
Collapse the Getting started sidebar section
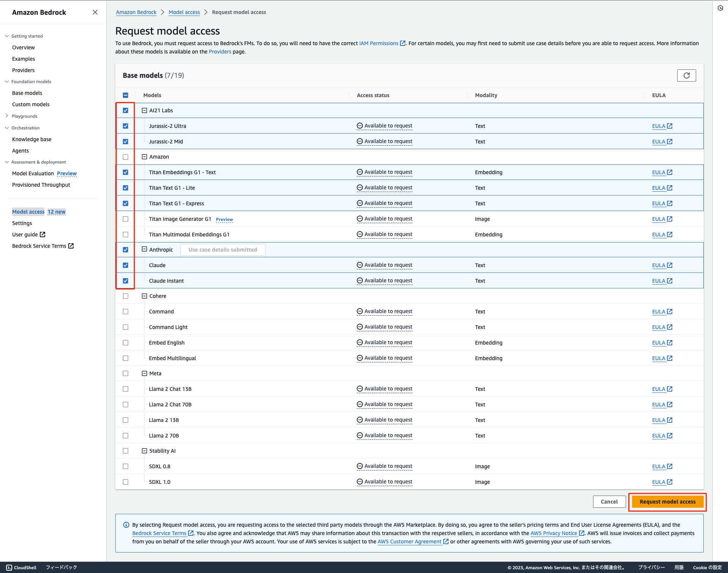tap(7, 36)
